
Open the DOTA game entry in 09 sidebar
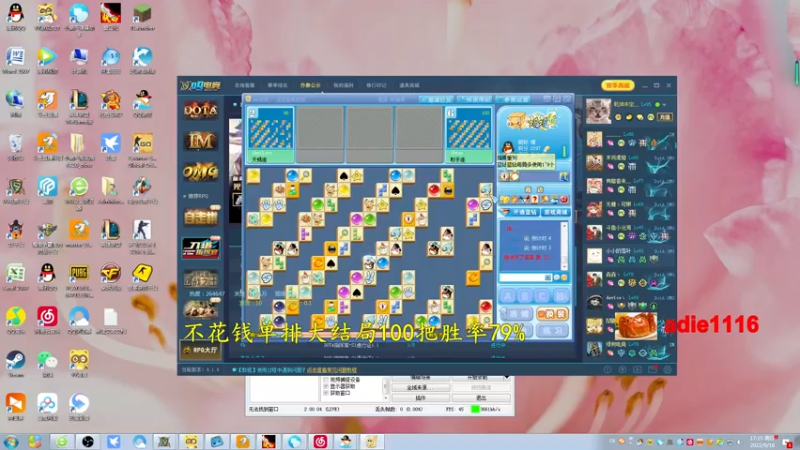[x=201, y=110]
